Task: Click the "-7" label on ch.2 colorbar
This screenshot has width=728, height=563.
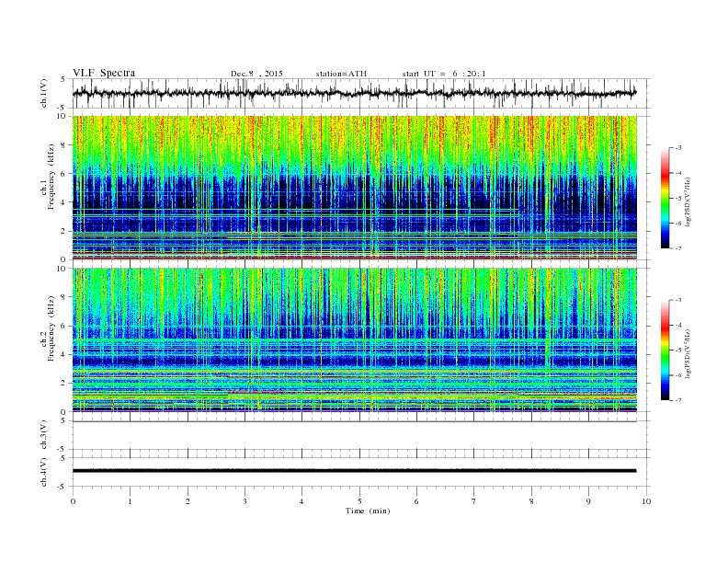Action: click(x=677, y=400)
